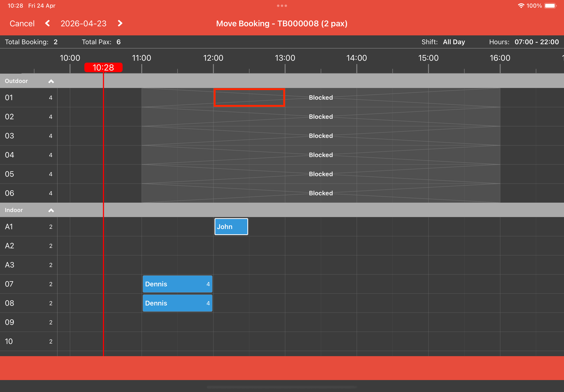The height and width of the screenshot is (392, 564).
Task: Select table A1 label in Indoor
Action: pyautogui.click(x=9, y=226)
